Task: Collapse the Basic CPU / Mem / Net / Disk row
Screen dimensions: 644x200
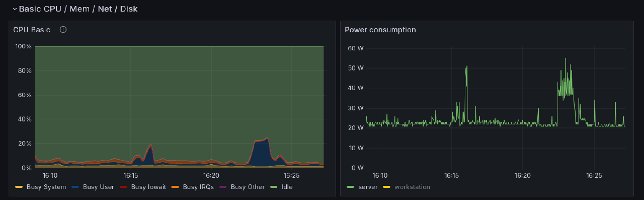Action: point(15,9)
